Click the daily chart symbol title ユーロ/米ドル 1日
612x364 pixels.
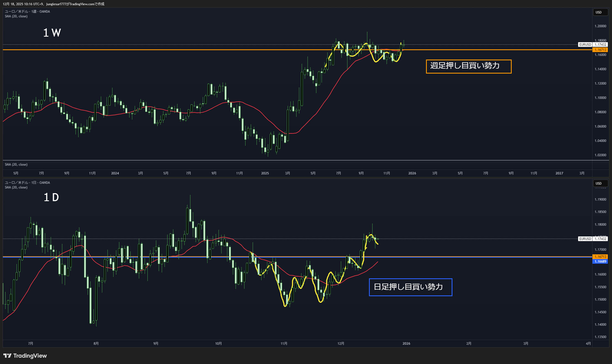coord(27,183)
